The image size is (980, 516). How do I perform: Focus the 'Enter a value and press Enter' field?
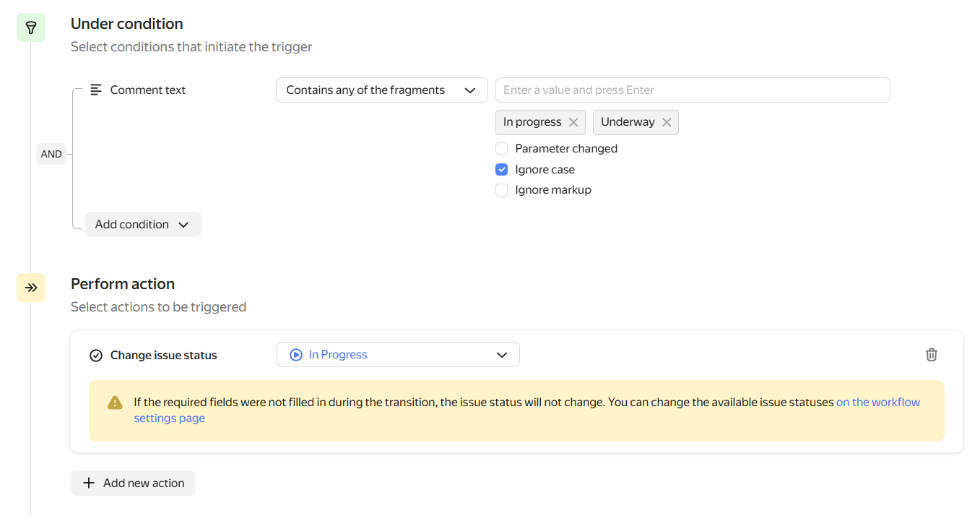(x=692, y=90)
